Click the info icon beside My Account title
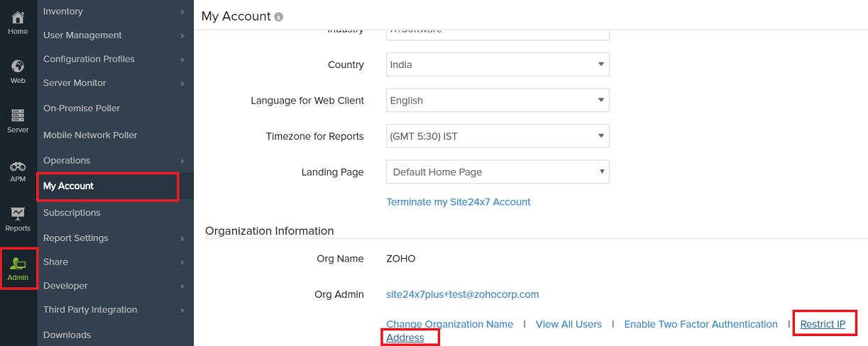Viewport: 868px width, 346px height. tap(279, 17)
